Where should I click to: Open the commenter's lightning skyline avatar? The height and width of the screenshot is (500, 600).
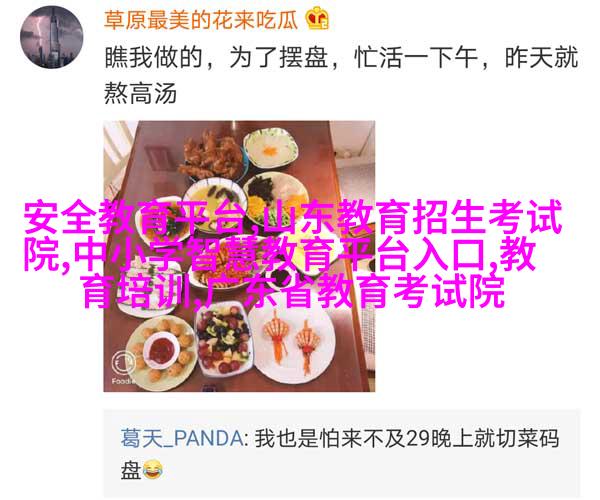pyautogui.click(x=51, y=37)
